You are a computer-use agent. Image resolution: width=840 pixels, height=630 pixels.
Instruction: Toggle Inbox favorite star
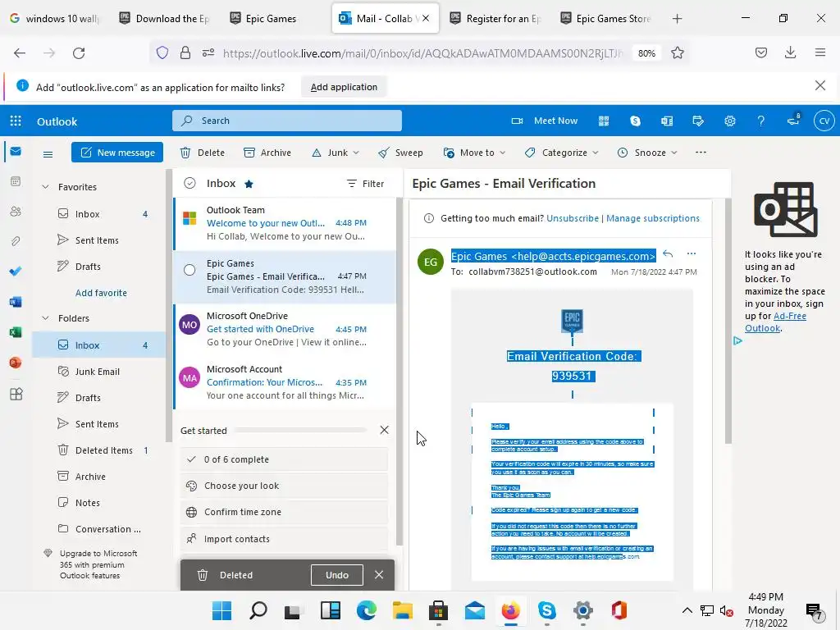tap(249, 184)
